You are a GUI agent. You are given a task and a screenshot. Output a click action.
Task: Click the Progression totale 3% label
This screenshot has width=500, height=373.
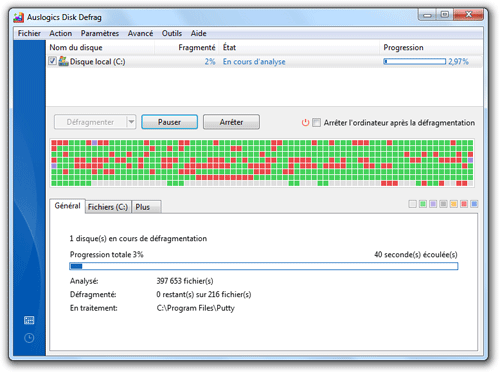coord(107,255)
